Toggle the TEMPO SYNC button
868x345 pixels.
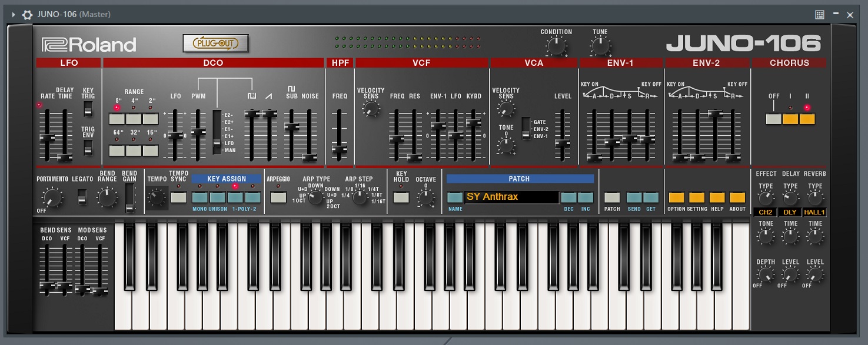point(179,197)
